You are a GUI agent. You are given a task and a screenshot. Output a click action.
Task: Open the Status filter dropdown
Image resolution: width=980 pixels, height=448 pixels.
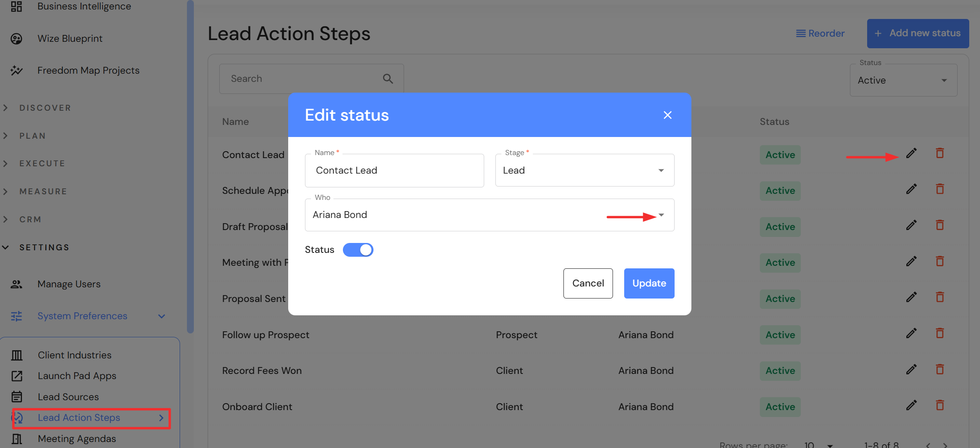(903, 81)
